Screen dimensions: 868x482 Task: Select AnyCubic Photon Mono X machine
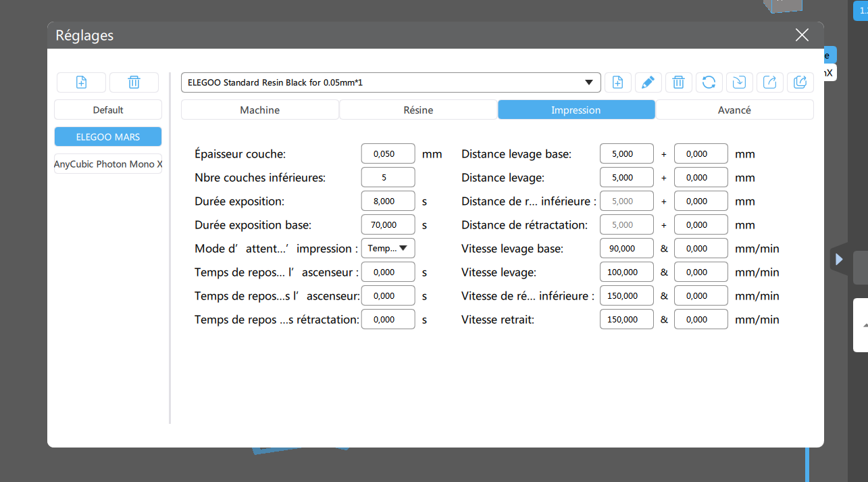pyautogui.click(x=108, y=164)
